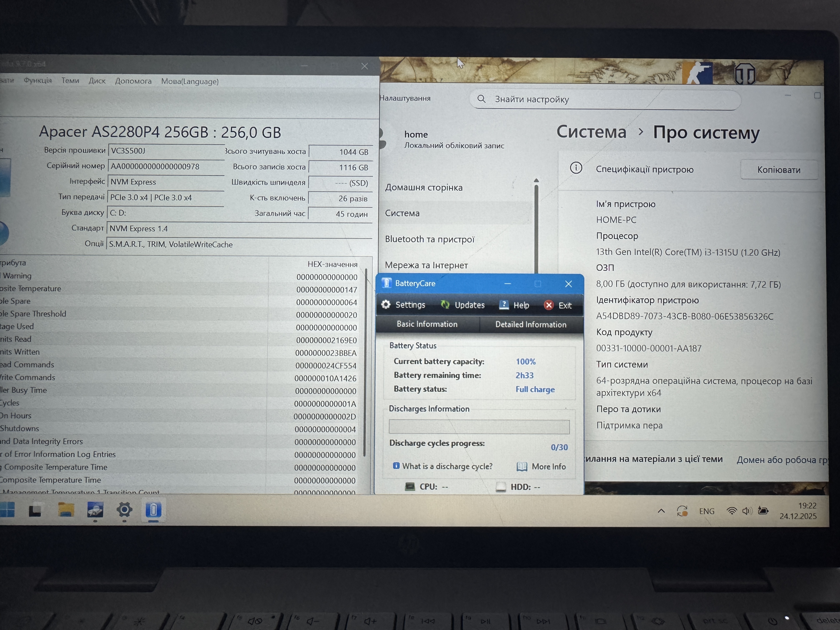Open BatteryCare Settings gear icon
The image size is (840, 630).
(x=386, y=305)
